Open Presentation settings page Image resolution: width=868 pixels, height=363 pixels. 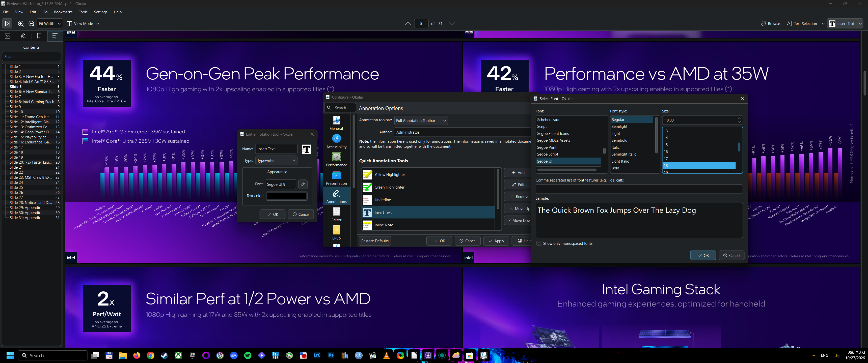[336, 178]
